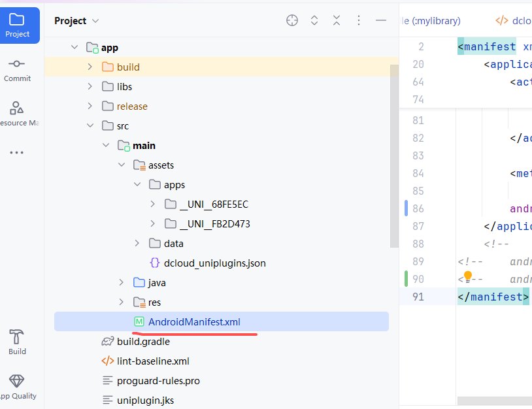
Task: Hide the Project panel with minimize icon
Action: 381,21
